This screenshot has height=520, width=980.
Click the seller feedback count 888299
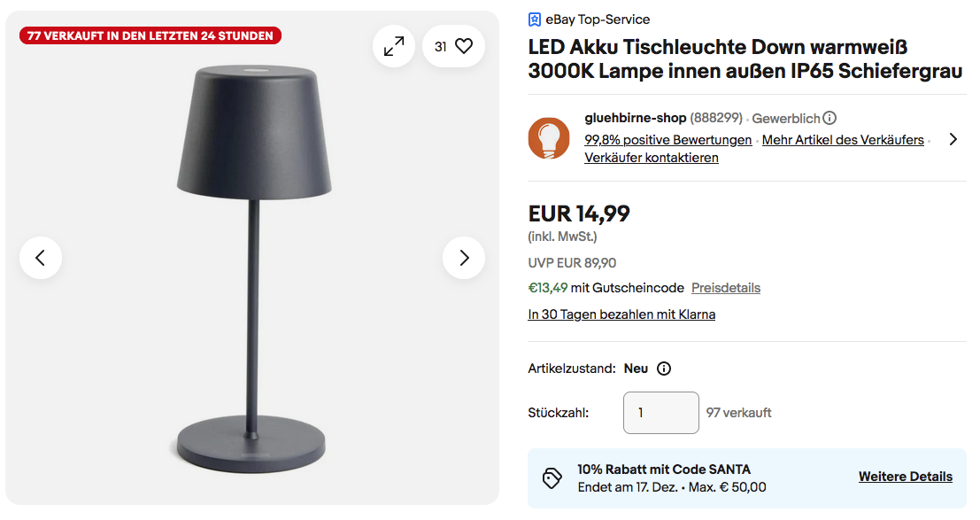[x=716, y=118]
